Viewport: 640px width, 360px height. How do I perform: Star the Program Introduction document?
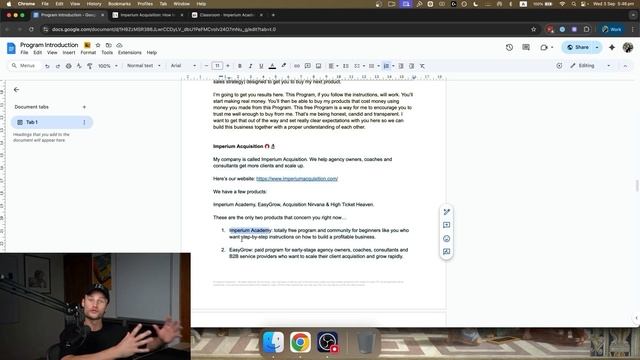pos(98,45)
